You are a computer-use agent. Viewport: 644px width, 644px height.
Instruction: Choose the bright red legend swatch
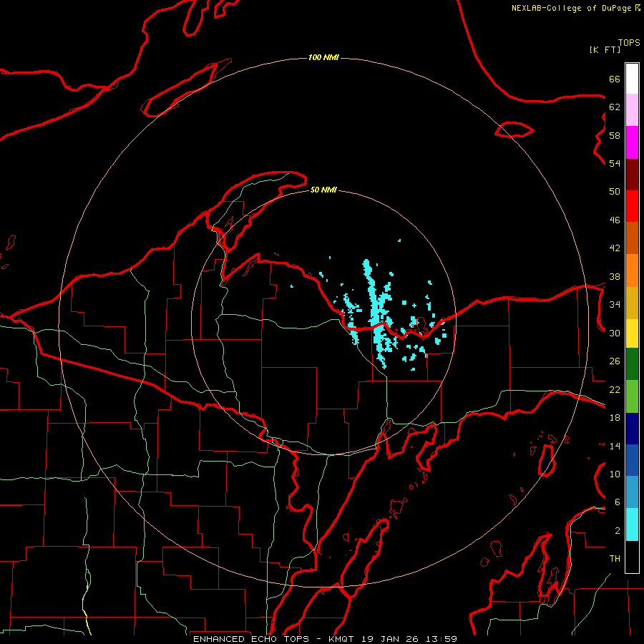pos(632,206)
